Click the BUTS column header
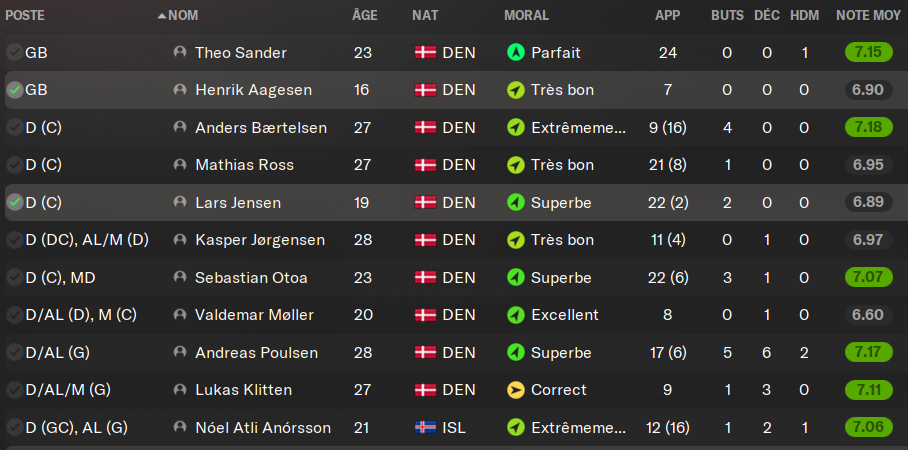 [727, 16]
